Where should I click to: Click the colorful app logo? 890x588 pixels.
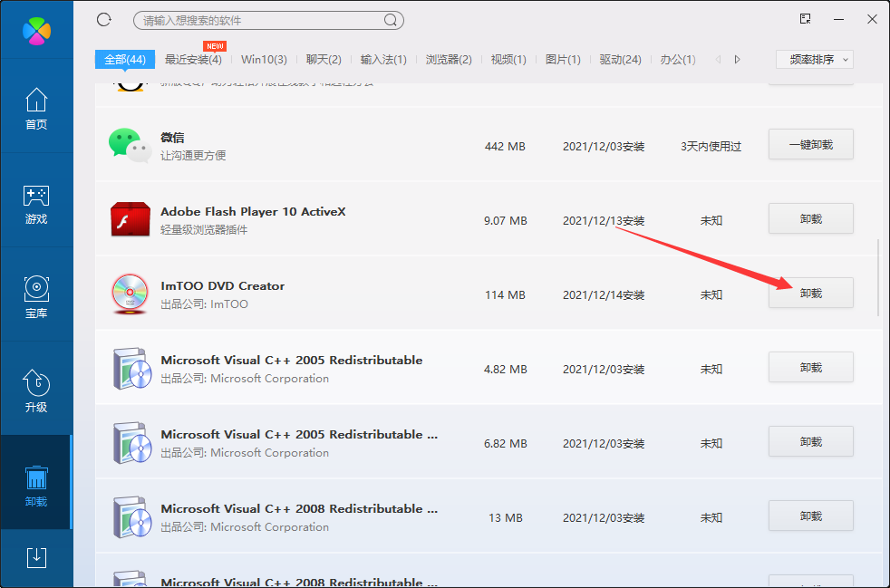tap(36, 31)
